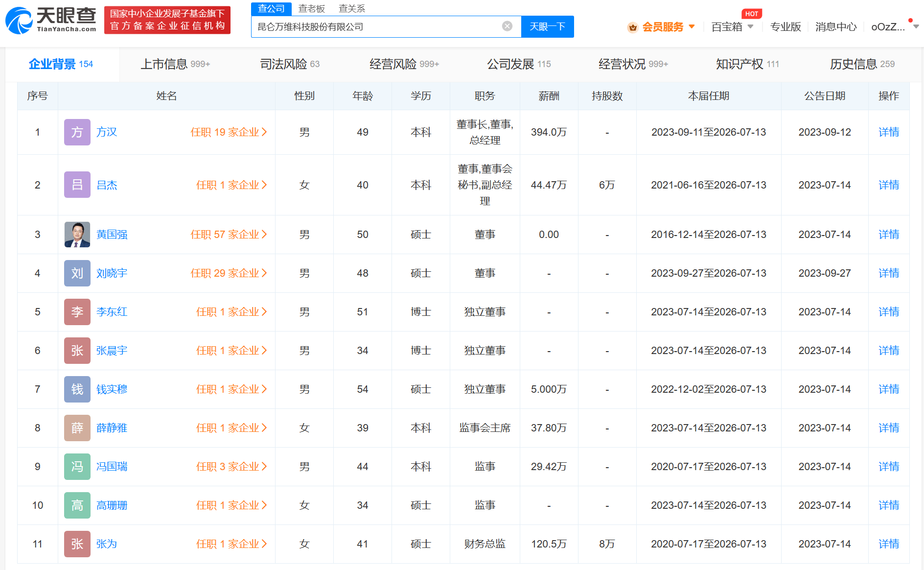The width and height of the screenshot is (924, 570).
Task: Open 黄国强's profile photo thumbnail
Action: [x=77, y=235]
